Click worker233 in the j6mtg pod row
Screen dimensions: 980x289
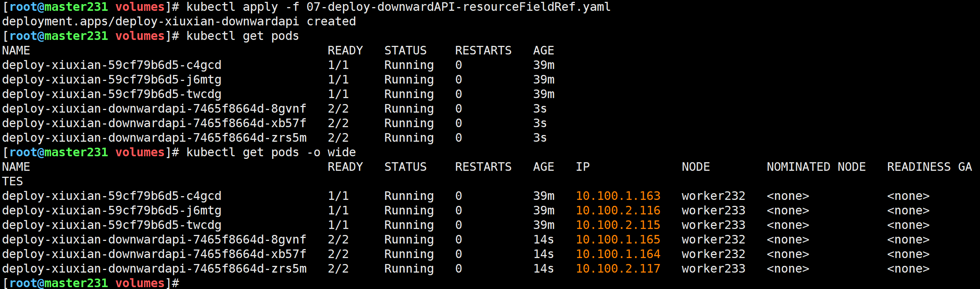click(x=713, y=210)
